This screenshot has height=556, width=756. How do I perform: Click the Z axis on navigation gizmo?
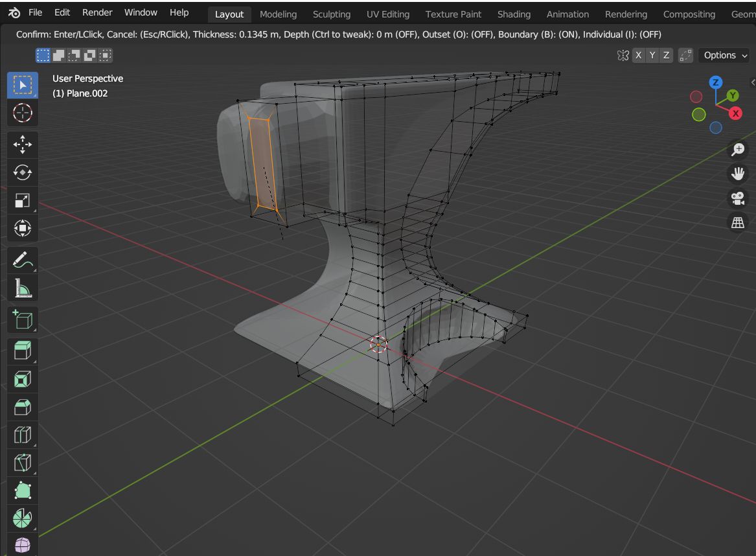[715, 82]
